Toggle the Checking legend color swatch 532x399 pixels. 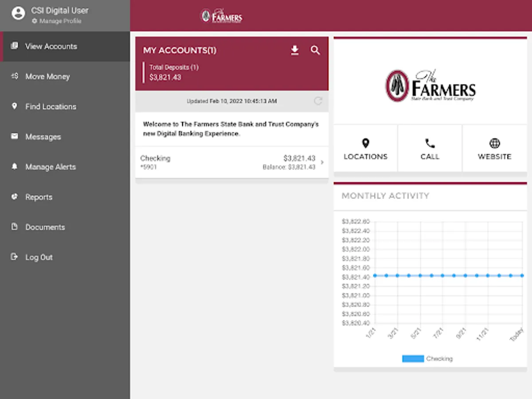point(413,359)
